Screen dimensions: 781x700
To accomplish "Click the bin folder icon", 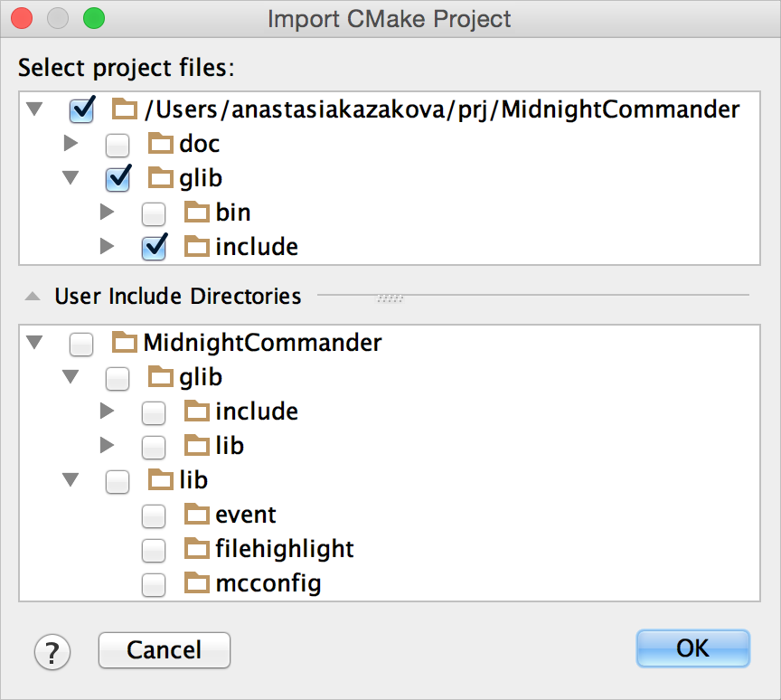I will [197, 213].
